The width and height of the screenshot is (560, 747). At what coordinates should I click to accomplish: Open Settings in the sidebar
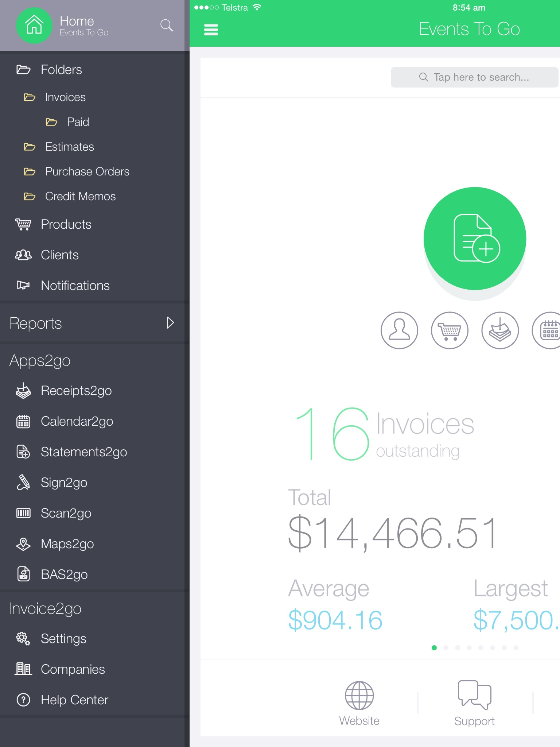(x=92, y=639)
